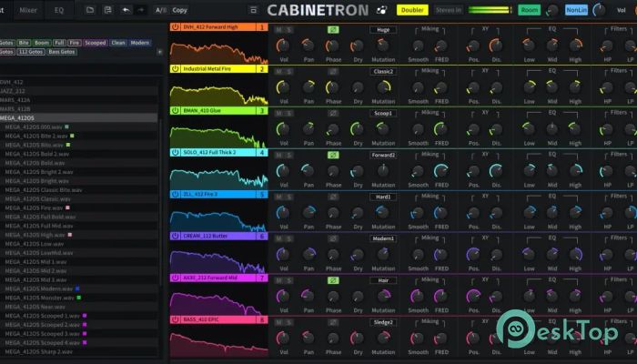Image resolution: width=637 pixels, height=364 pixels.
Task: Toggle power for DVH_412 Forward High slot
Action: pyautogui.click(x=176, y=28)
